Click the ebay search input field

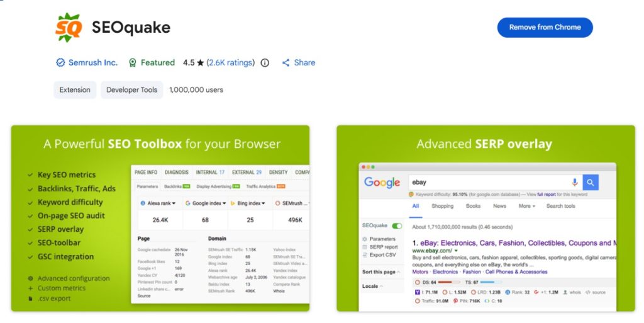[487, 182]
